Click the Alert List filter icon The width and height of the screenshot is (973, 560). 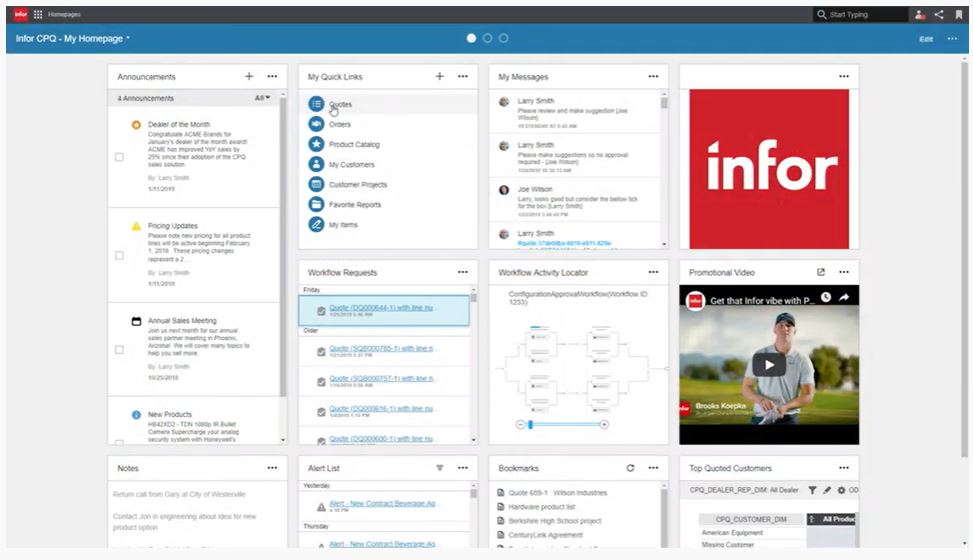(x=439, y=467)
